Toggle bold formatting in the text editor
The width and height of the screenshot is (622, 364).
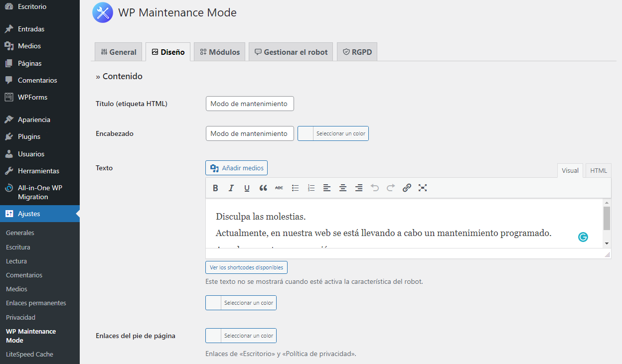pyautogui.click(x=215, y=188)
